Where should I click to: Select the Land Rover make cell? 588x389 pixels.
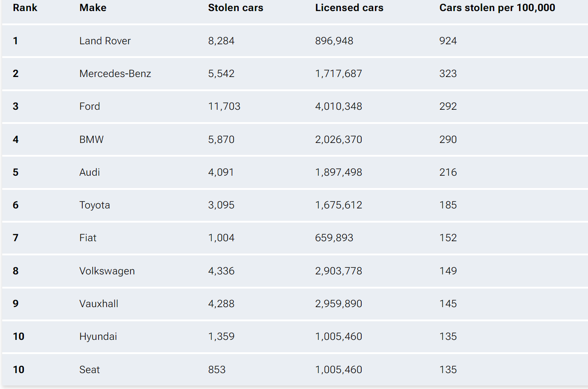(x=105, y=41)
